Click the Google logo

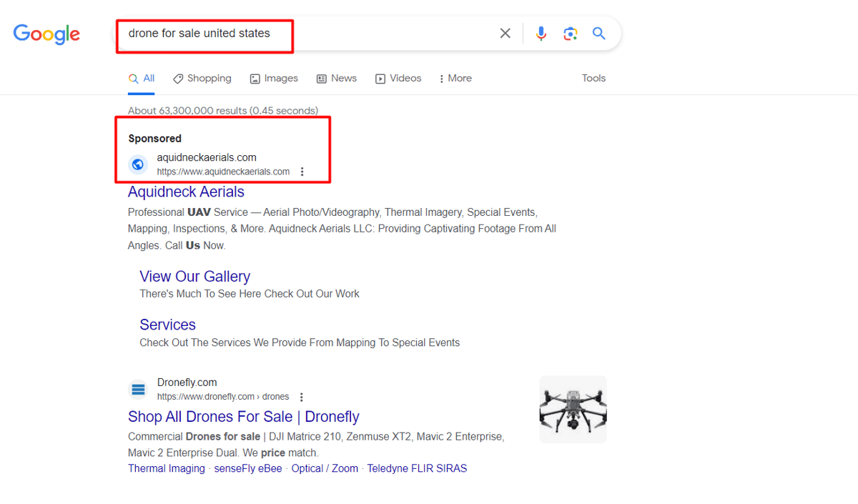(46, 34)
